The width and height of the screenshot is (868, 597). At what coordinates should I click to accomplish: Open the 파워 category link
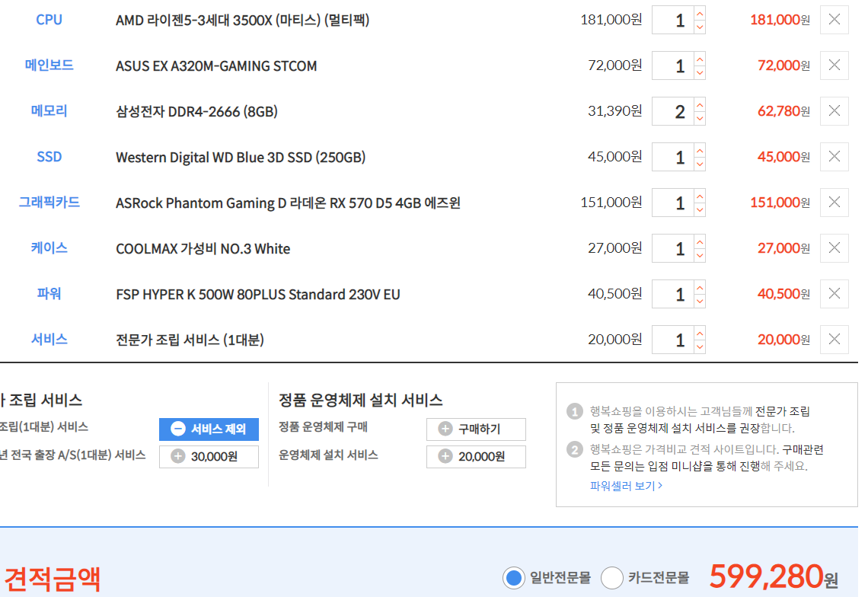click(x=49, y=293)
